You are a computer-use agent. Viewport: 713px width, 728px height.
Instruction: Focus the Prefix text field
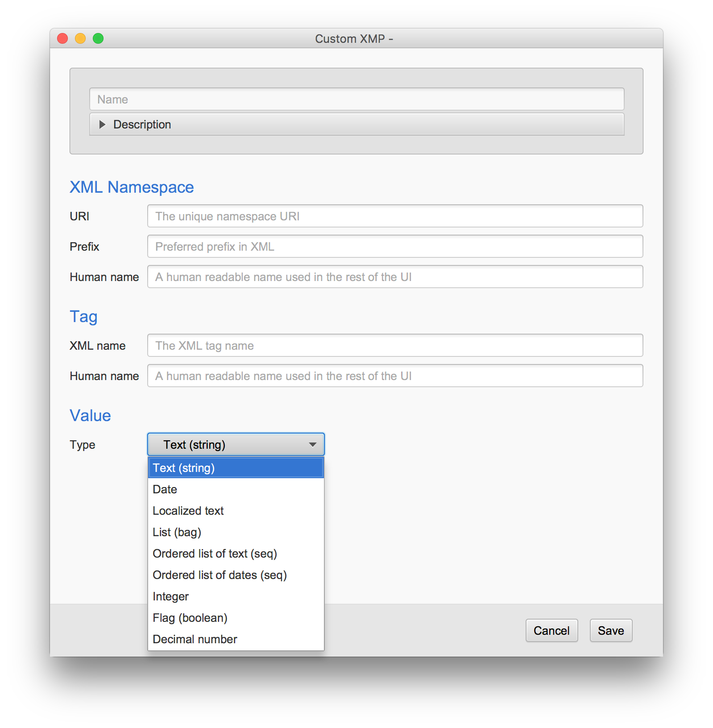point(395,246)
